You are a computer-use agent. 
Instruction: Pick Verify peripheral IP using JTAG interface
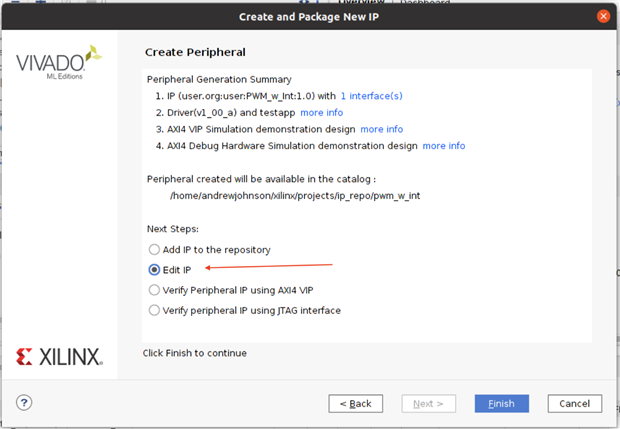[154, 310]
